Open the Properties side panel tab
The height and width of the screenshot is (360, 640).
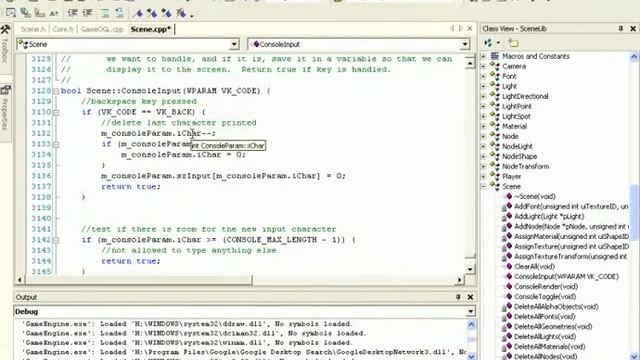click(x=5, y=108)
